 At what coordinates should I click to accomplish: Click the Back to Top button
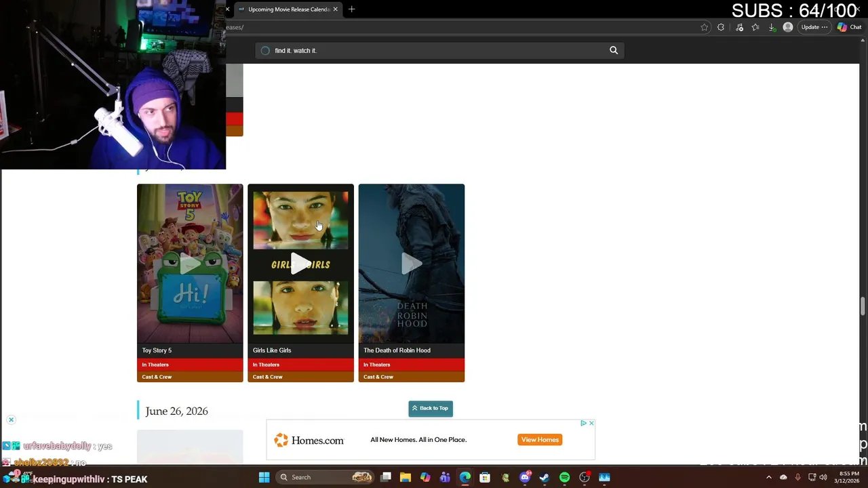pos(431,408)
